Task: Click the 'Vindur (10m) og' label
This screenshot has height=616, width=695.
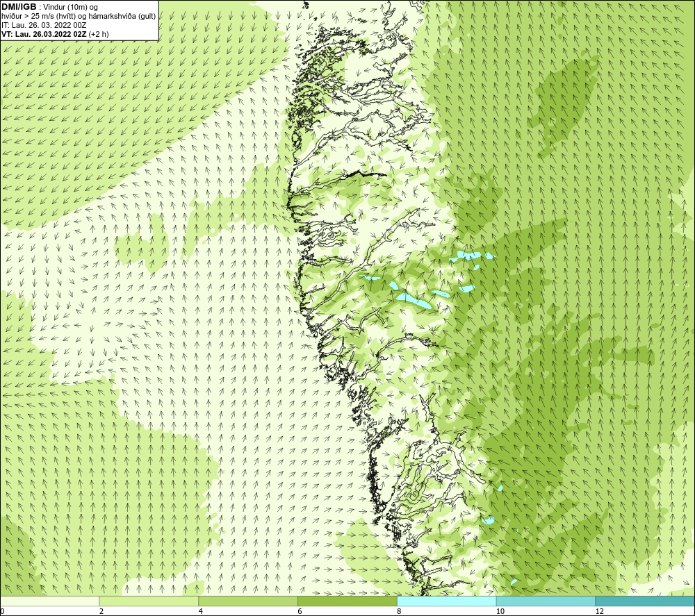Action: point(72,8)
